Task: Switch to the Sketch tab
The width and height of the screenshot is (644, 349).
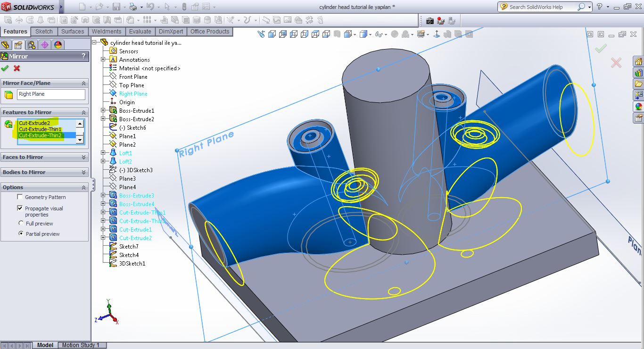Action: [x=44, y=32]
